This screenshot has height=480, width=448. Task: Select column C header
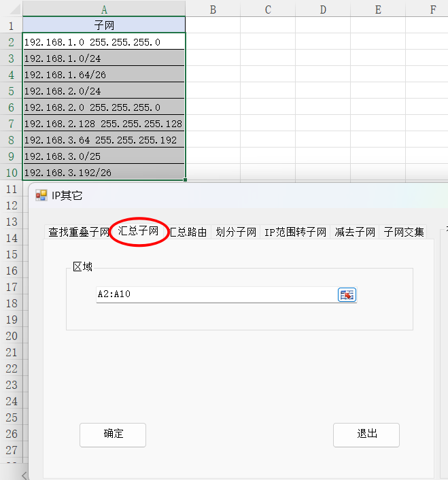coord(268,10)
